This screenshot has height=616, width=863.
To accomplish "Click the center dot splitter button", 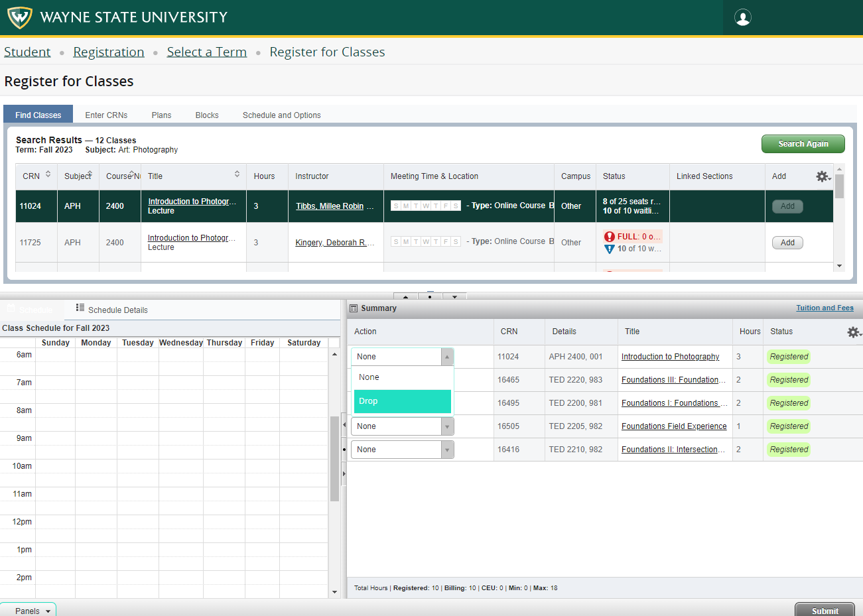I will coord(431,296).
